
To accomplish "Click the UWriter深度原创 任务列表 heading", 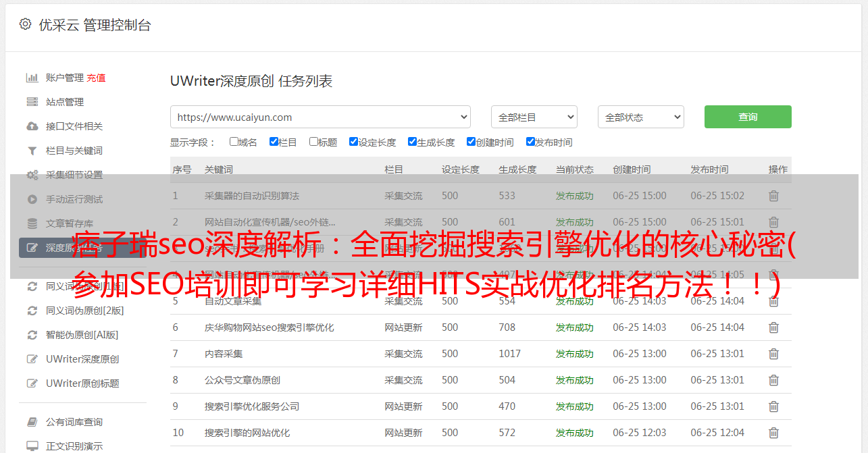I will pos(251,82).
